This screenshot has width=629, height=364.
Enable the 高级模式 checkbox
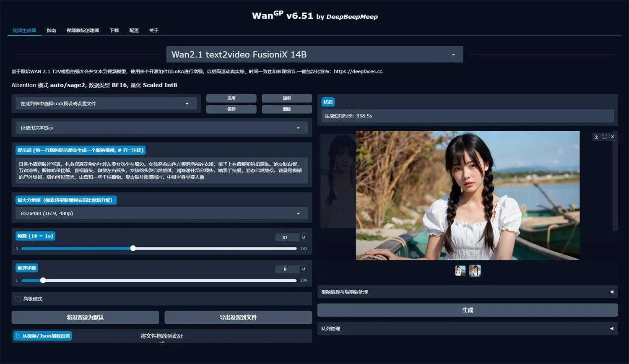pos(18,299)
